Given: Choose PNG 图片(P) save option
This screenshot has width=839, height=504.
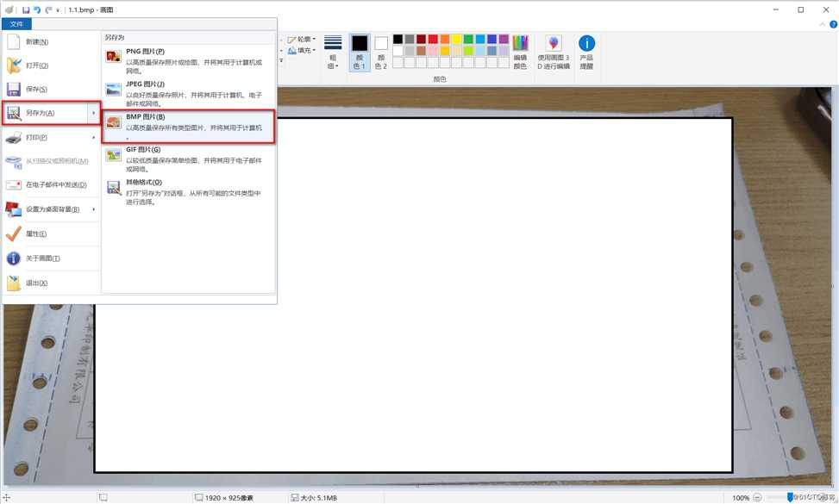Looking at the screenshot, I should 188,61.
